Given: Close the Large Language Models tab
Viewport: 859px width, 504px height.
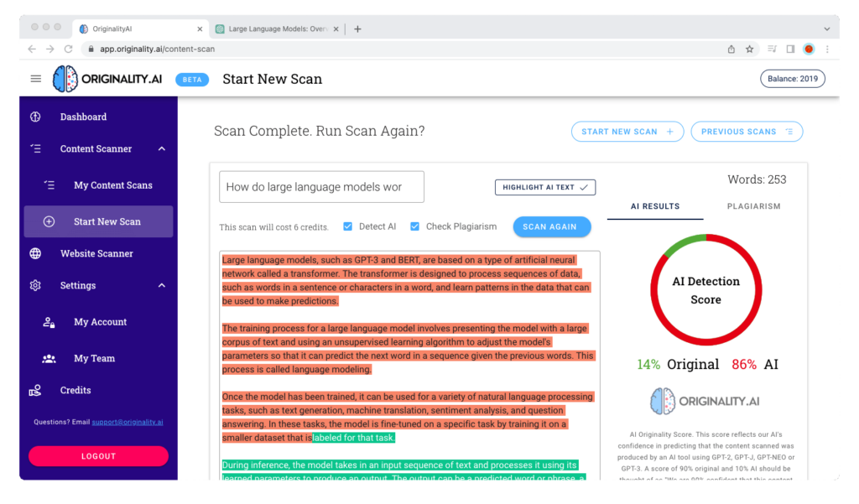Looking at the screenshot, I should tap(336, 29).
